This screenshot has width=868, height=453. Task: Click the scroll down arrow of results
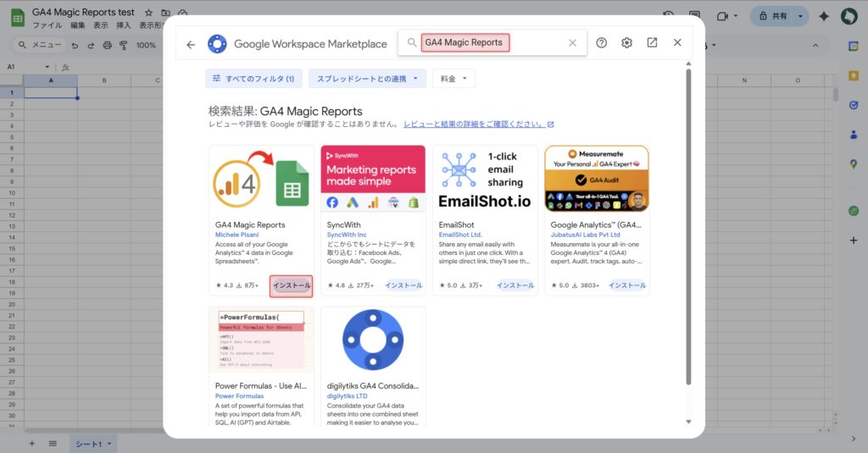point(688,422)
